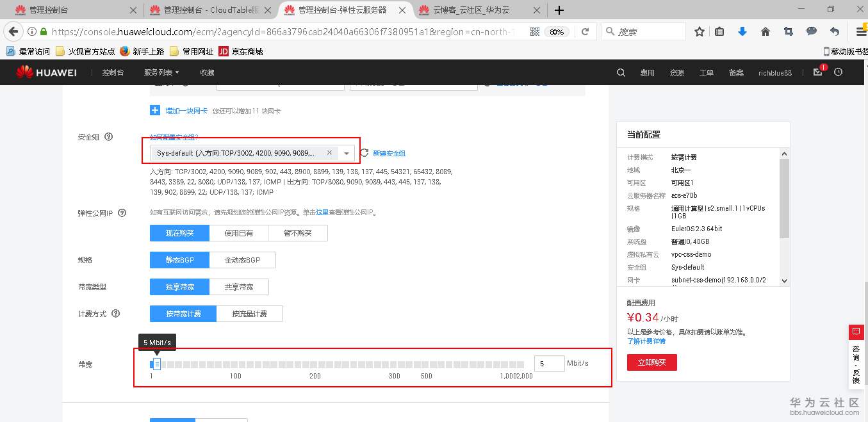
Task: Open downloads via the blue arrow icon
Action: coord(742,30)
